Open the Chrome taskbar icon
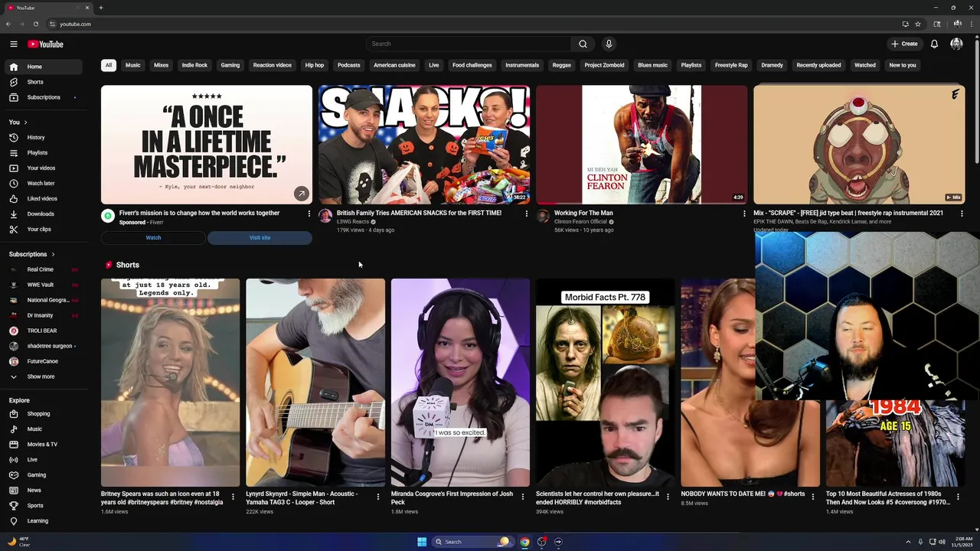Screen dimensions: 980x551 pos(524,542)
